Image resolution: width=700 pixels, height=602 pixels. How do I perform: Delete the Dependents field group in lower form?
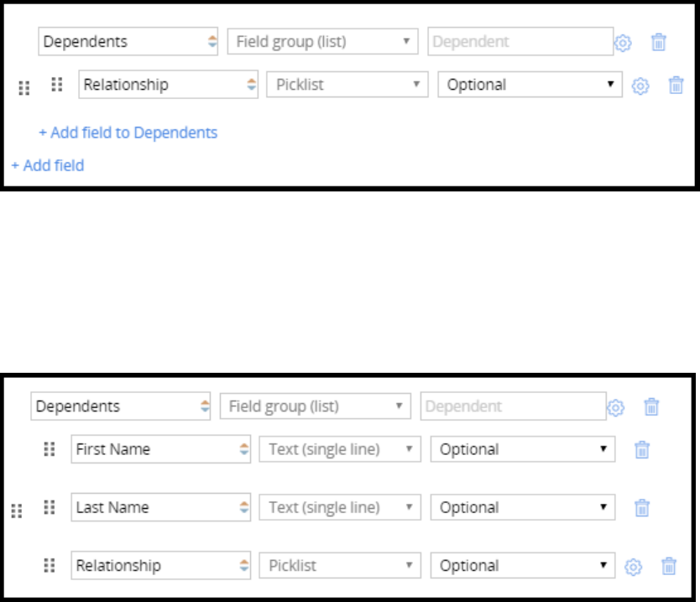(x=651, y=407)
